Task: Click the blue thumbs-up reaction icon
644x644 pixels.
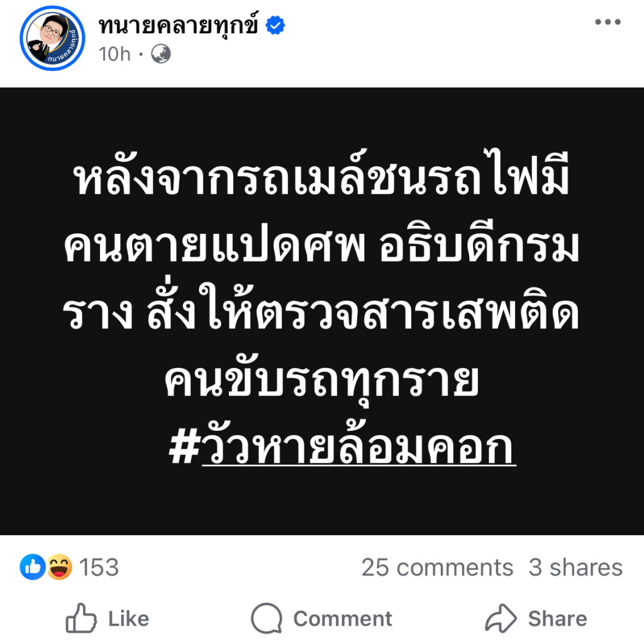Action: (x=33, y=567)
